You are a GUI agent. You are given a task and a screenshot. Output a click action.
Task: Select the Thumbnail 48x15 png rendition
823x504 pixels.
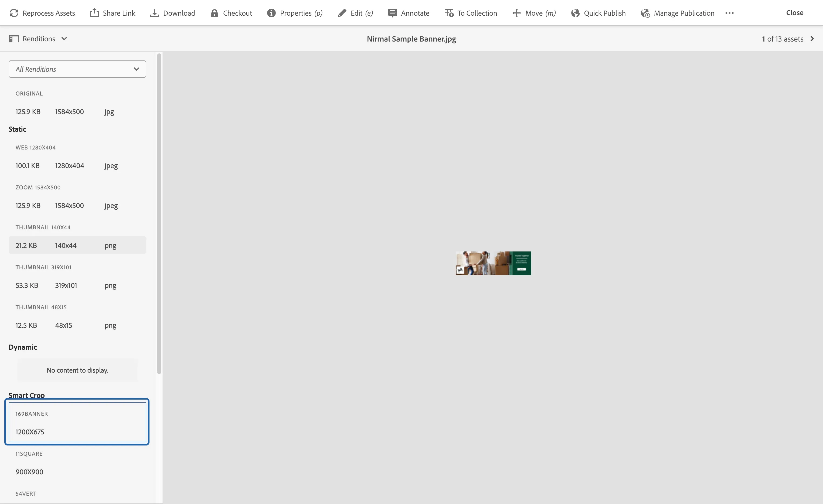77,325
